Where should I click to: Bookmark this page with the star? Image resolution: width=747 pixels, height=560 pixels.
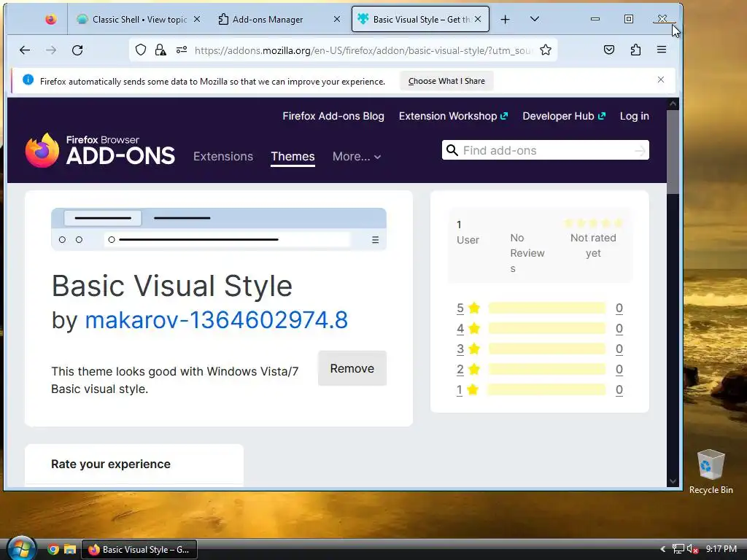point(546,50)
